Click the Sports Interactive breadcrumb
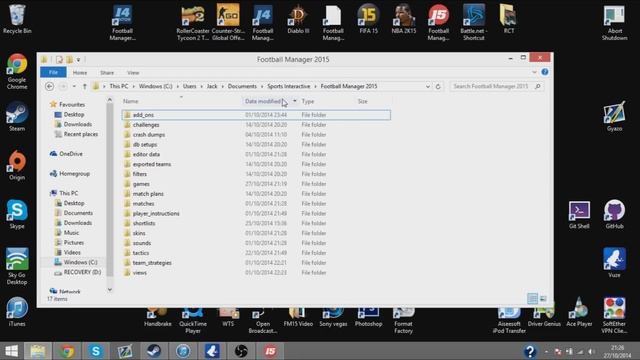 289,87
